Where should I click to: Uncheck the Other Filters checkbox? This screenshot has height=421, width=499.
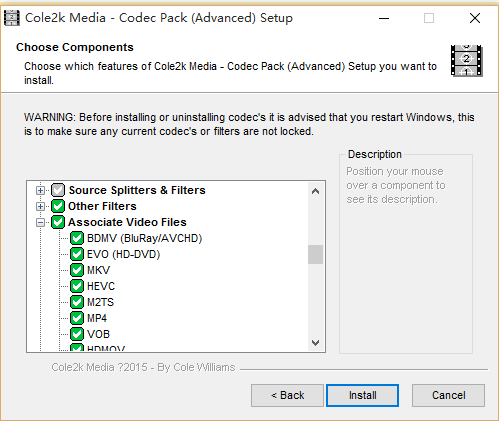point(58,206)
